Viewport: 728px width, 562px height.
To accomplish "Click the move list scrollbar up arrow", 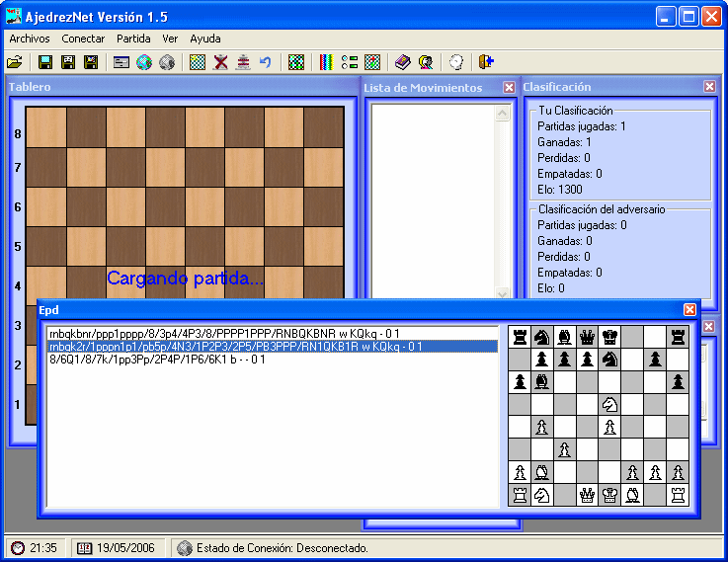I will coord(502,112).
